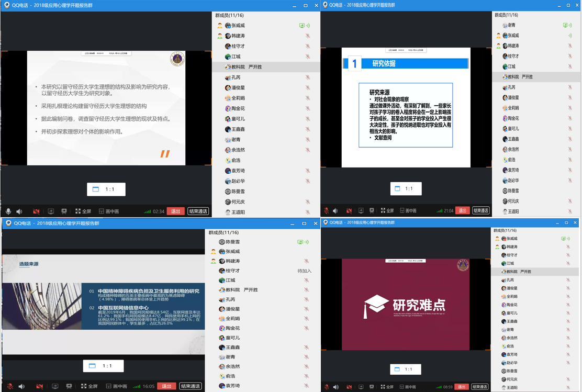The image size is (582, 392).
Task: Open 1:1 scale selector on 研究依据 slide
Action: coord(406,188)
